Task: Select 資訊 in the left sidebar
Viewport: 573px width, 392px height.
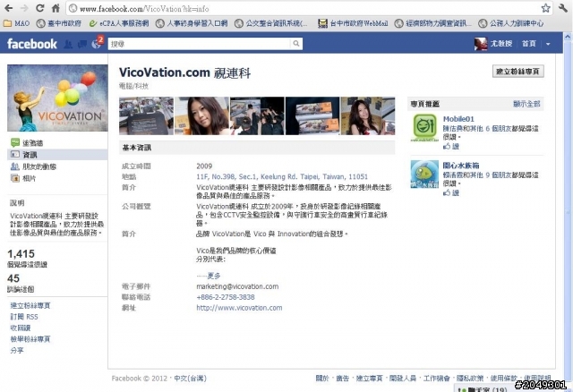Action: pos(57,155)
